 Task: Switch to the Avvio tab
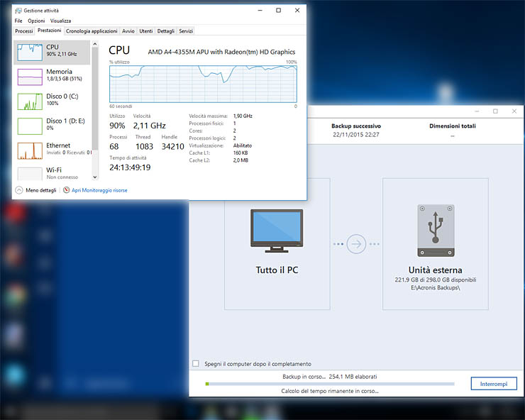[x=128, y=31]
